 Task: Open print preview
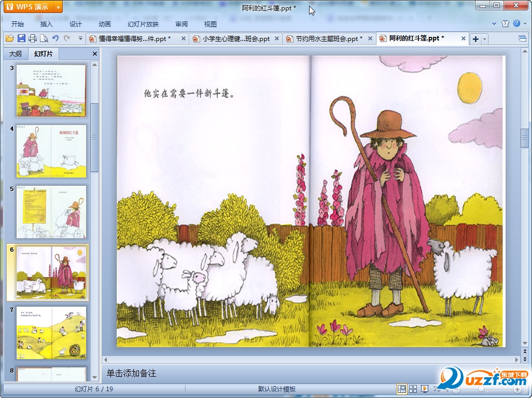point(44,38)
